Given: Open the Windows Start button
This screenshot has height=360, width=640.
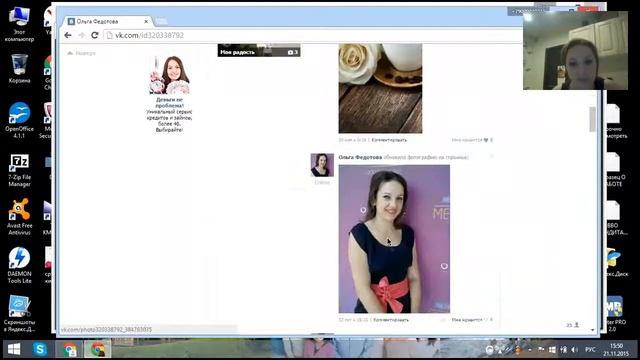Looking at the screenshot, I should [x=14, y=349].
